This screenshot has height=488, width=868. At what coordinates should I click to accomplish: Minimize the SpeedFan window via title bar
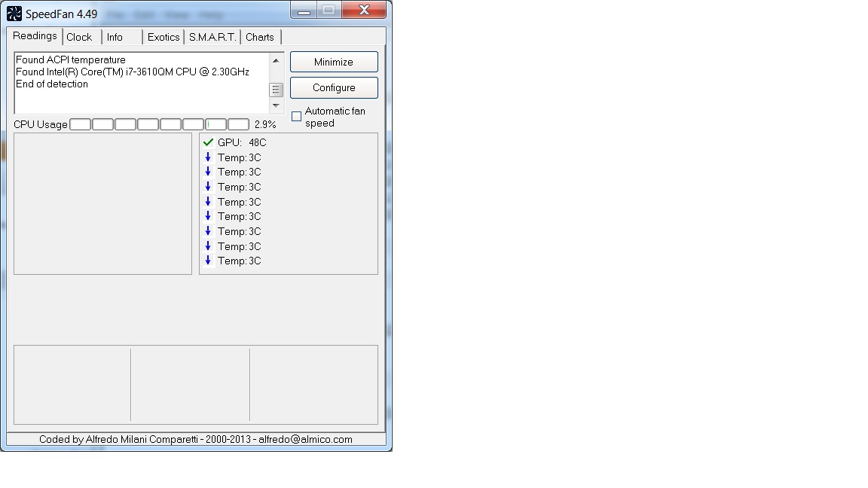click(304, 11)
